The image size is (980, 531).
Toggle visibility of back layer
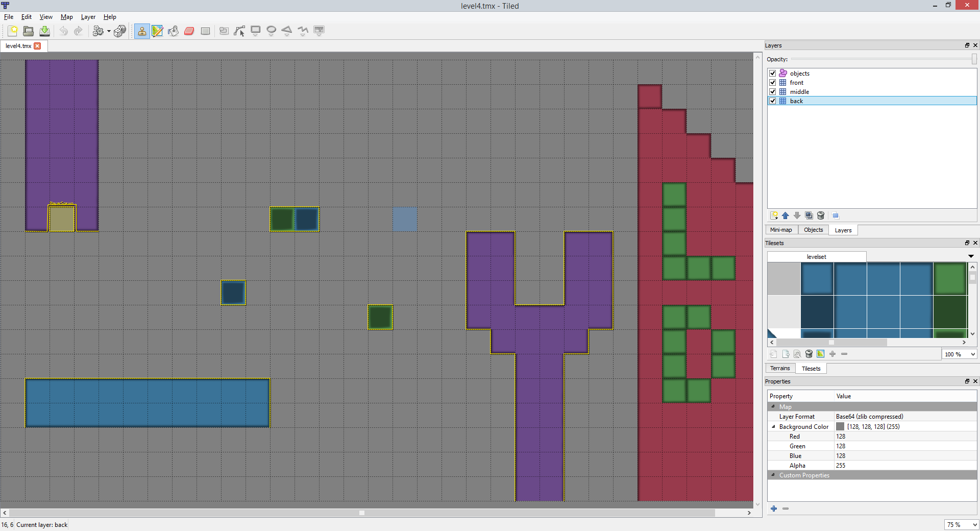click(x=773, y=101)
